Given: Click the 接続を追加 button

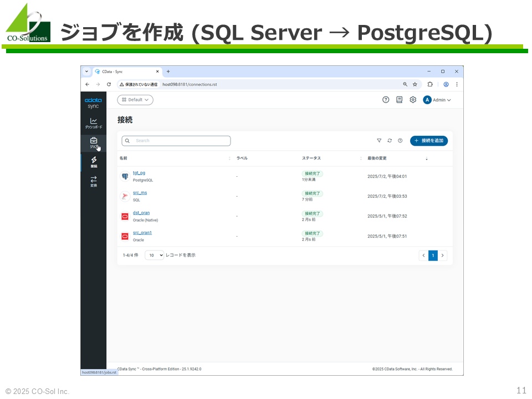Looking at the screenshot, I should point(429,140).
